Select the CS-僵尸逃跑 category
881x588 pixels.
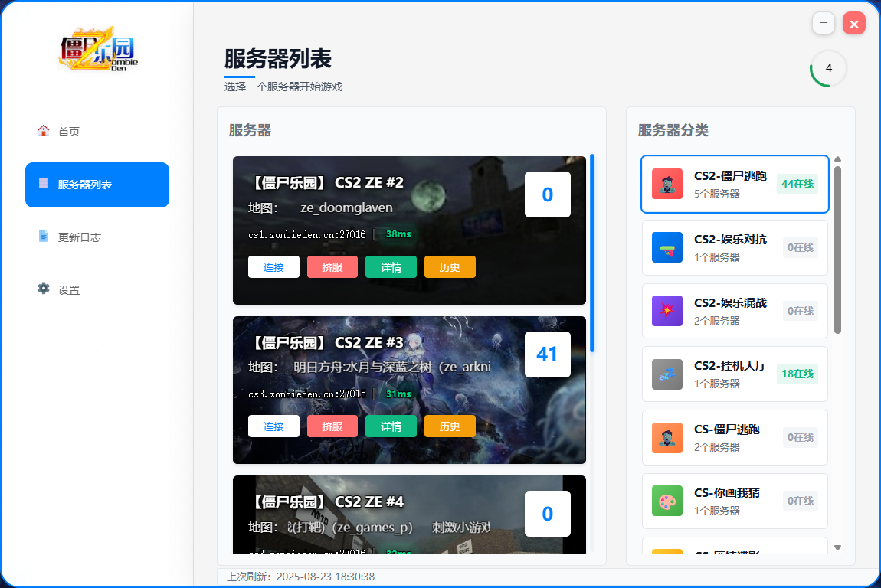[x=735, y=437]
